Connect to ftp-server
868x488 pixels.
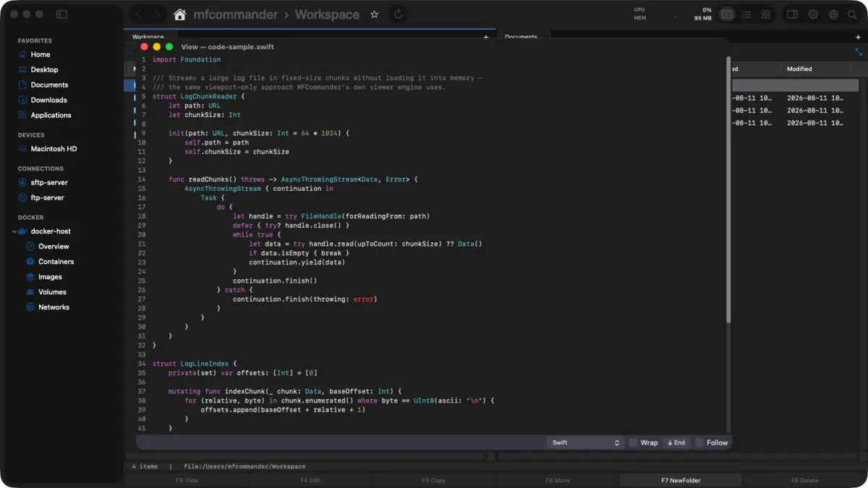coord(47,197)
